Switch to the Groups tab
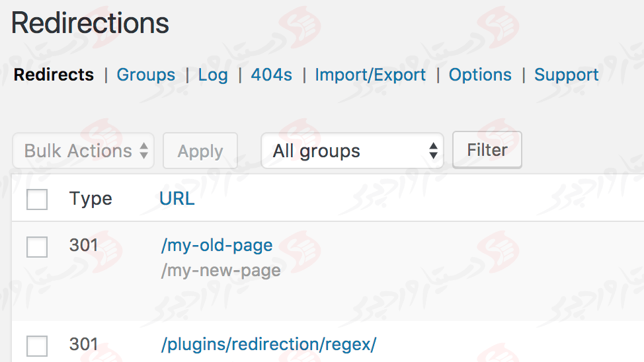The width and height of the screenshot is (644, 362). [x=145, y=75]
